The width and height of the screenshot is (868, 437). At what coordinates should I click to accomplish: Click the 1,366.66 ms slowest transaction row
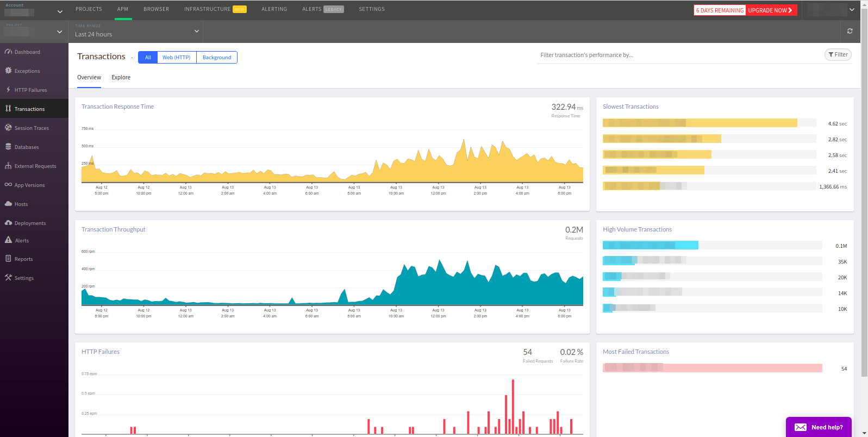coord(725,186)
